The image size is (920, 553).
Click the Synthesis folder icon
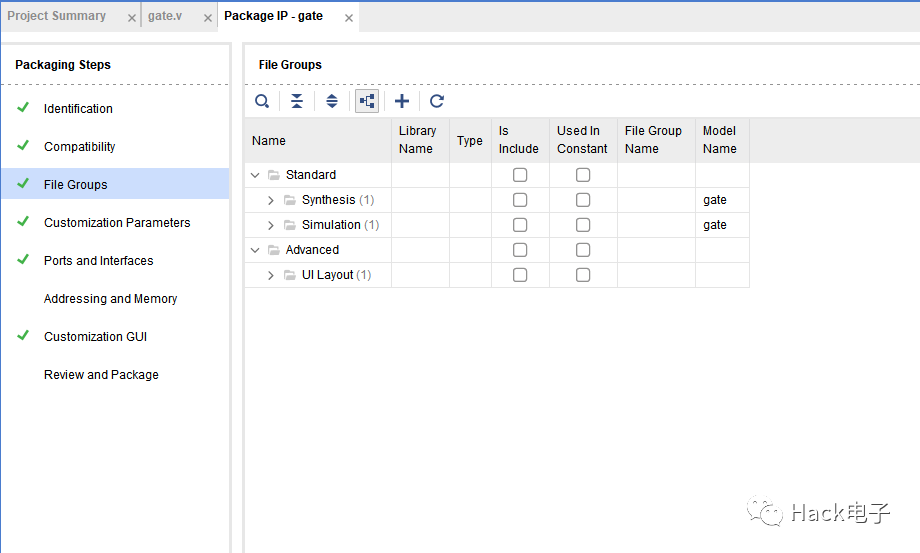[289, 200]
